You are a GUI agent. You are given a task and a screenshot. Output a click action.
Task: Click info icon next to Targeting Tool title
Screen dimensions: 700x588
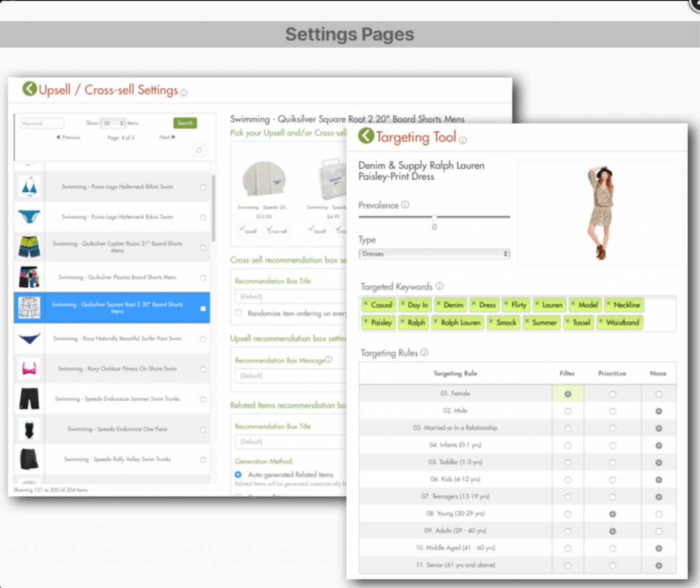coord(463,141)
